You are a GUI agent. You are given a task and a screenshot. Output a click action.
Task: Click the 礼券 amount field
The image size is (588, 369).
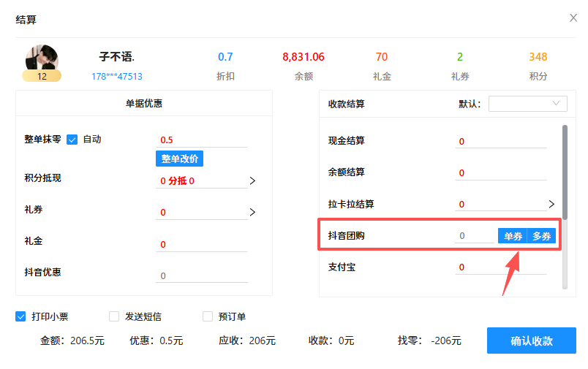[x=202, y=213]
